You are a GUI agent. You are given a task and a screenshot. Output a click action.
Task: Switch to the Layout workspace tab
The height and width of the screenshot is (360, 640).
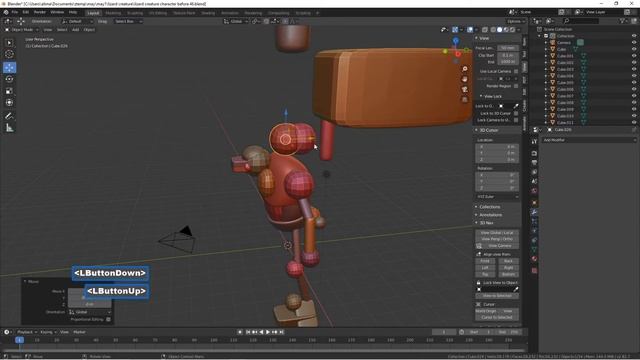tap(93, 13)
